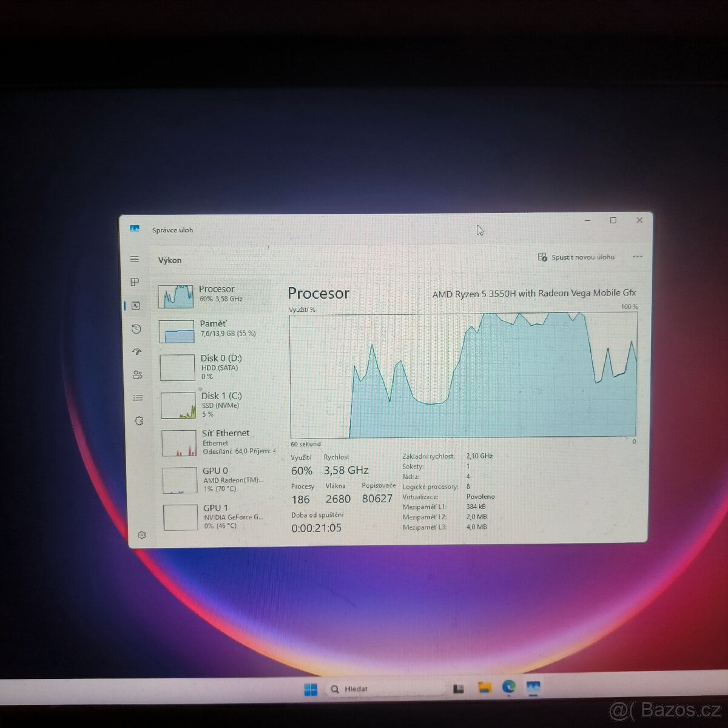This screenshot has height=728, width=728.
Task: Open the Windows Start menu
Action: click(x=311, y=689)
